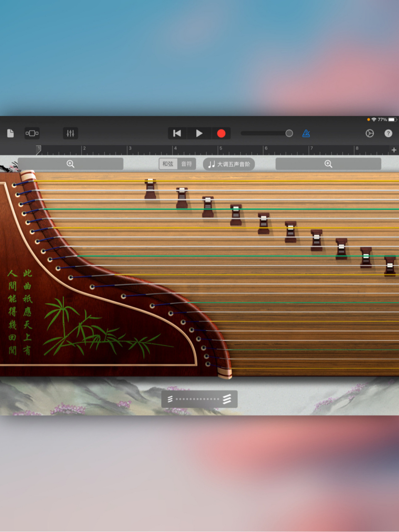Tap right zoom magnifier bar

click(x=328, y=164)
